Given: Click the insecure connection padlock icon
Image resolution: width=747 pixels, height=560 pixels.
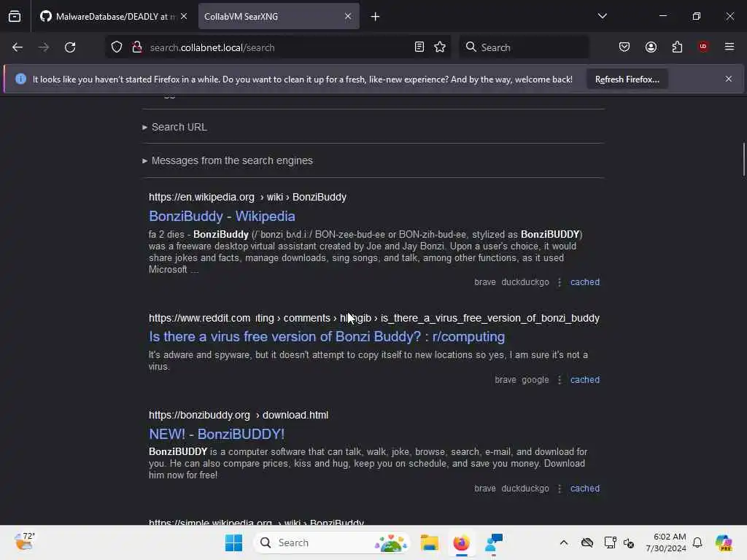Looking at the screenshot, I should tap(137, 47).
